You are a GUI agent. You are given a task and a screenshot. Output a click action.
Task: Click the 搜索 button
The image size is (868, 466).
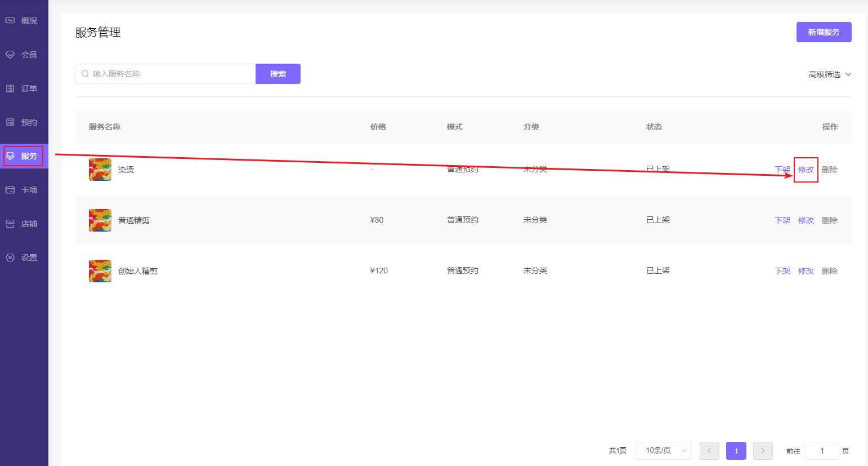coord(278,74)
